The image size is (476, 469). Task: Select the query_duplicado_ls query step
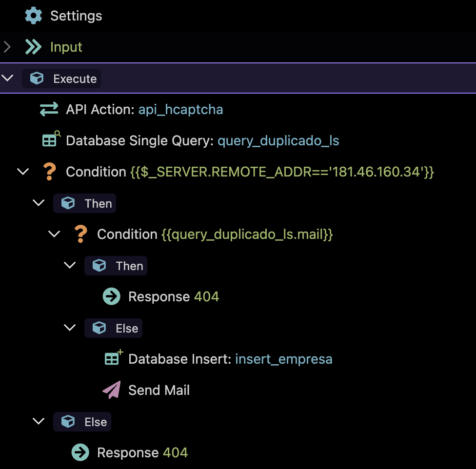202,141
